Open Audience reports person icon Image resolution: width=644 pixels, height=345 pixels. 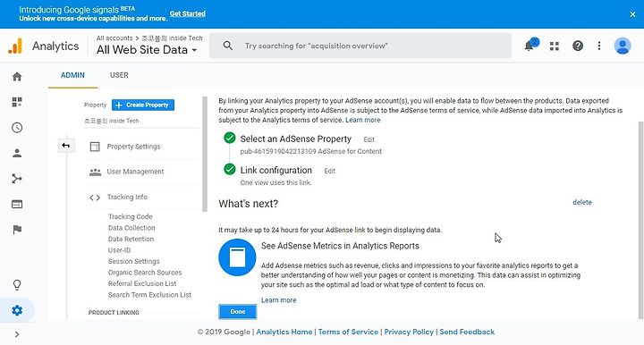pyautogui.click(x=17, y=153)
